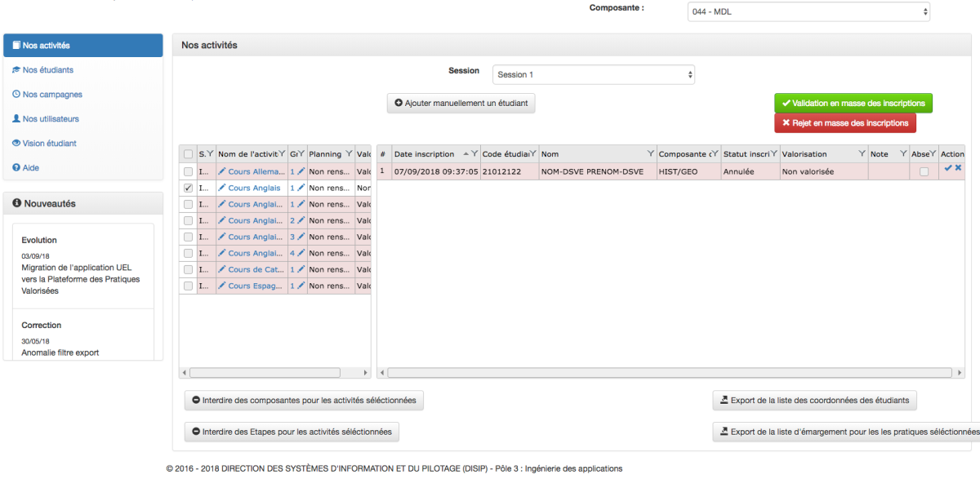Screen dimensions: 980x479
Task: Click filter icon on Nom de l'activité column
Action: tap(282, 153)
